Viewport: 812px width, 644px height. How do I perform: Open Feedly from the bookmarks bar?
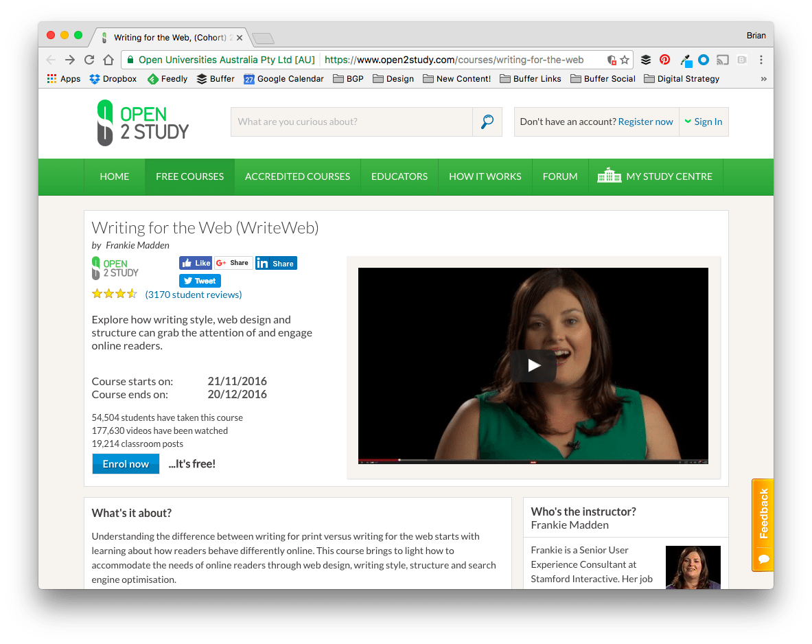[x=167, y=78]
